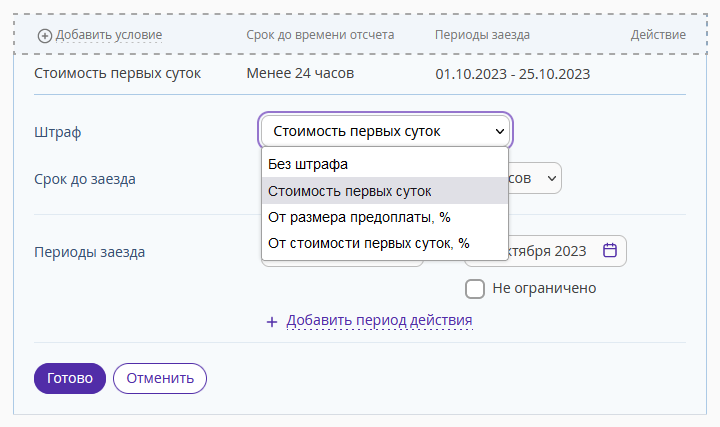Follow the Добавить период действия link
The width and height of the screenshot is (720, 427).
tap(379, 320)
